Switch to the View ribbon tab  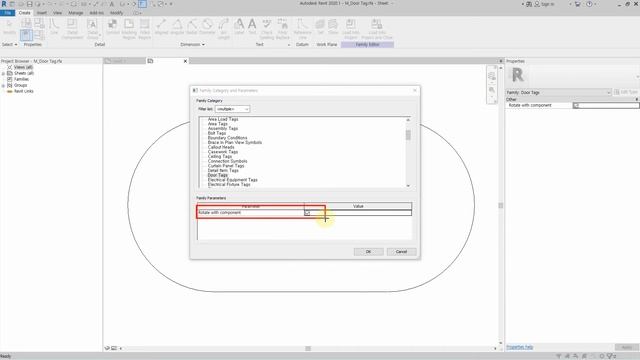coord(57,13)
